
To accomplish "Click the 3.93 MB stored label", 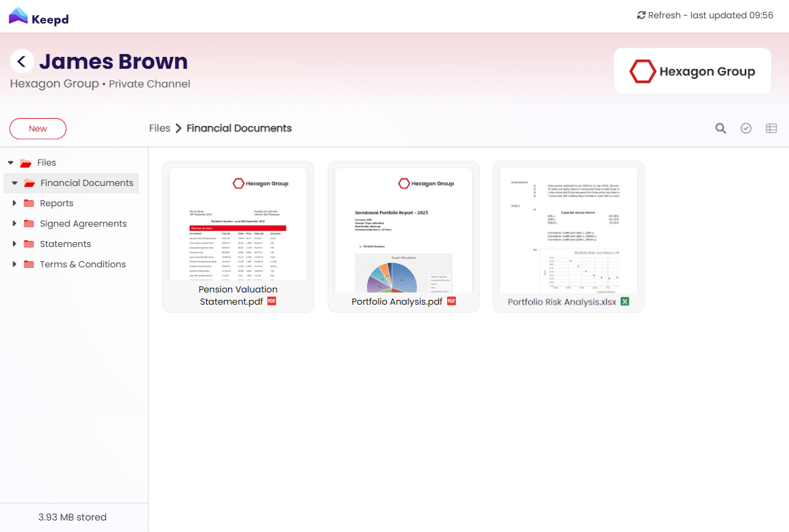I will click(x=73, y=517).
